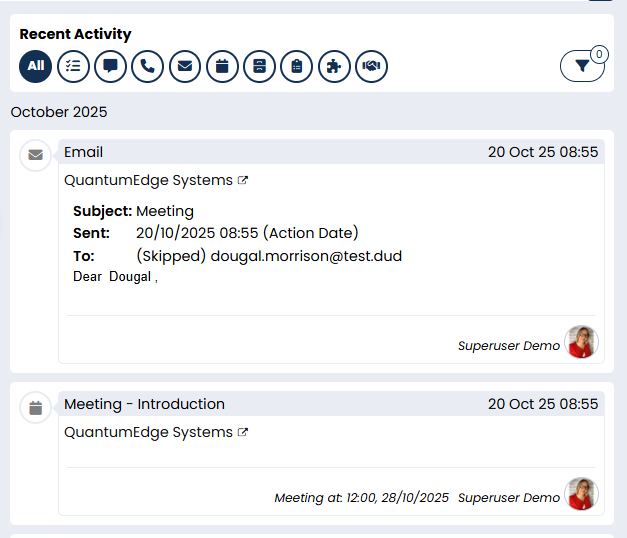Click the Meeting - Introduction header
Image resolution: width=627 pixels, height=538 pixels.
[x=144, y=404]
